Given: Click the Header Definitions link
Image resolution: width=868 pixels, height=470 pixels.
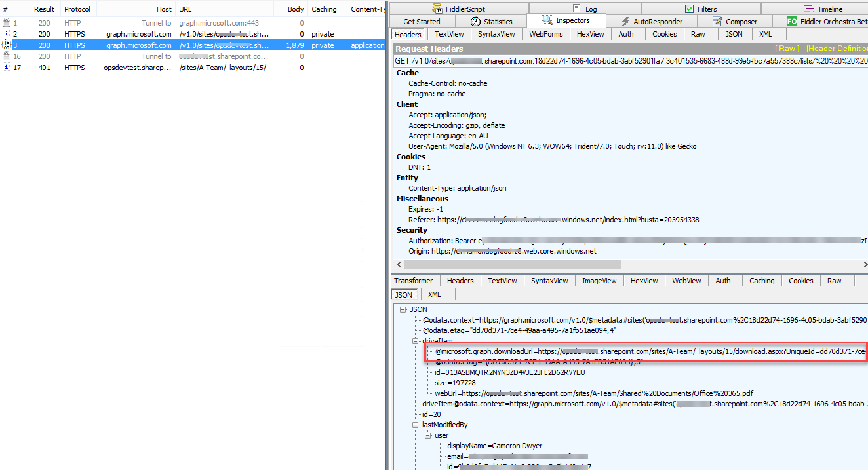Looking at the screenshot, I should (837, 49).
